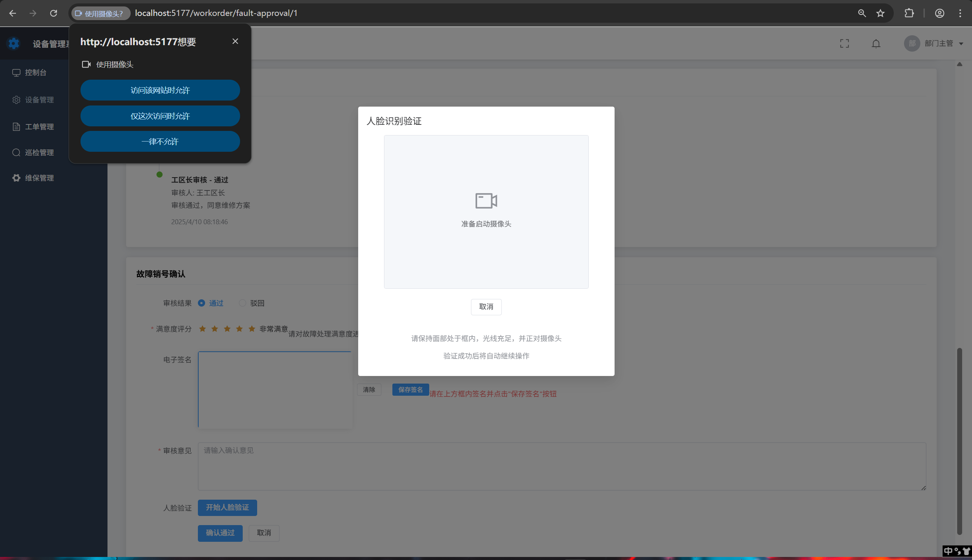Close the camera permission popup

pos(235,41)
